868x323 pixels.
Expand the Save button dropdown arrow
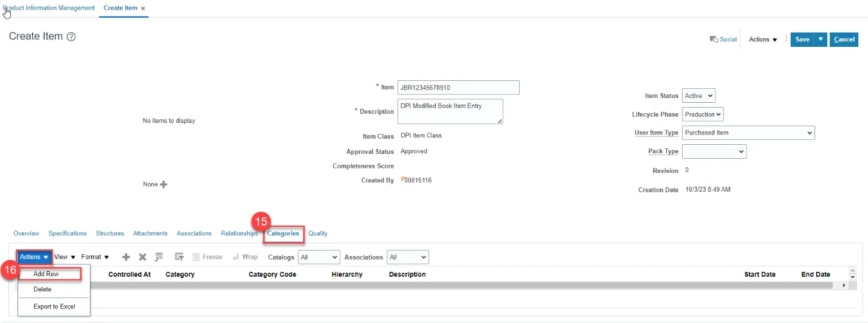pos(821,39)
